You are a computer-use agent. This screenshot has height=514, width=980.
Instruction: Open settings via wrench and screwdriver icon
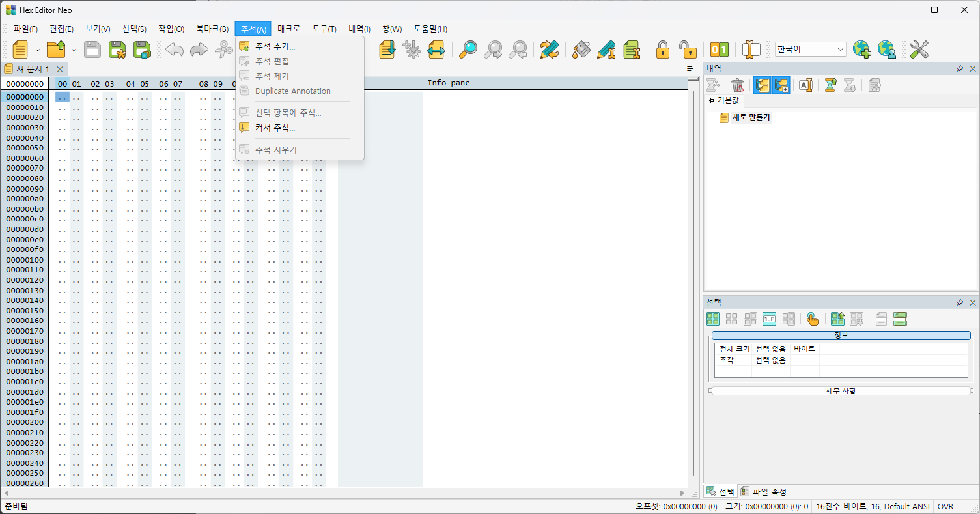coord(919,50)
